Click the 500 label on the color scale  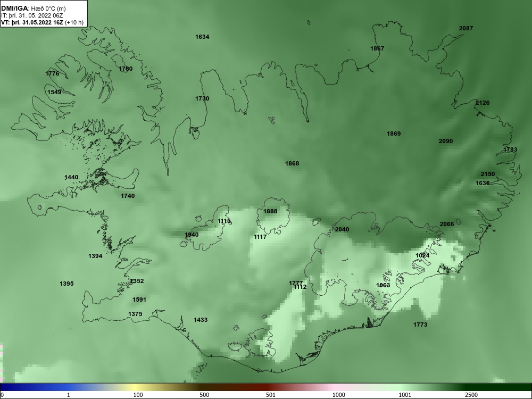[204, 395]
